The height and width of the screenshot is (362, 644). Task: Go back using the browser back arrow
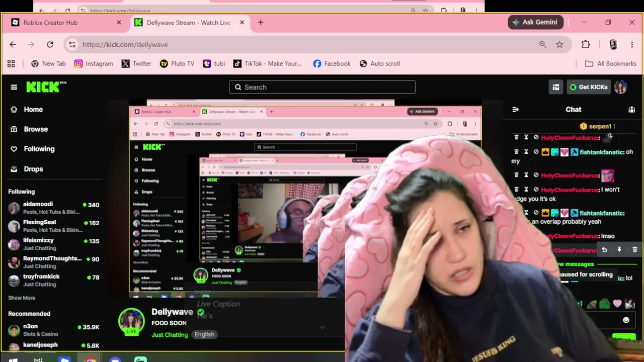(13, 44)
